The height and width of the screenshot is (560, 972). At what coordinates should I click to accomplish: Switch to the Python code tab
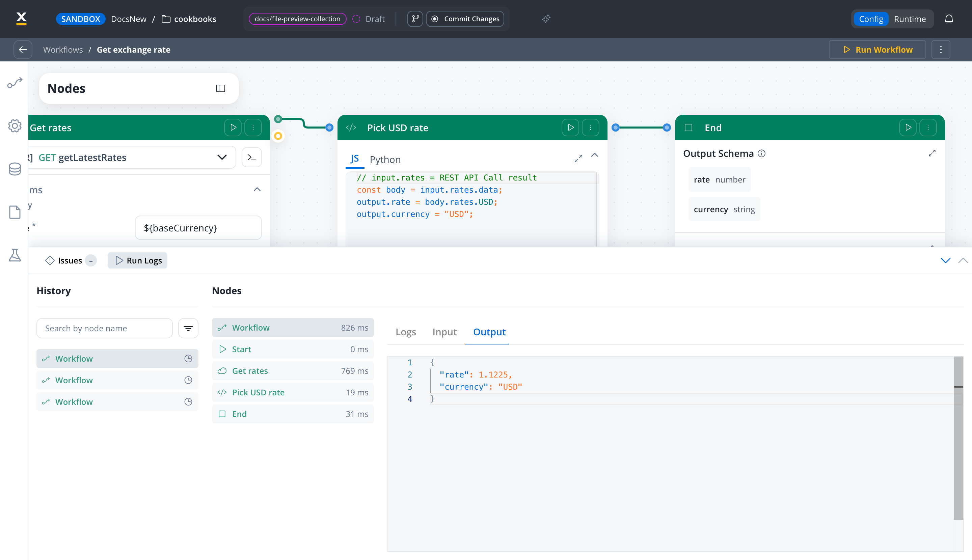tap(385, 159)
